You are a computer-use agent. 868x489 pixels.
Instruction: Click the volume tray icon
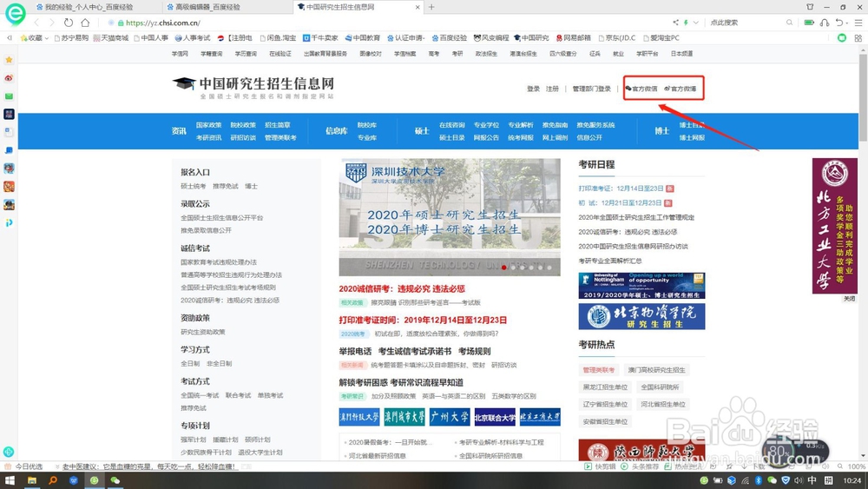pyautogui.click(x=799, y=480)
